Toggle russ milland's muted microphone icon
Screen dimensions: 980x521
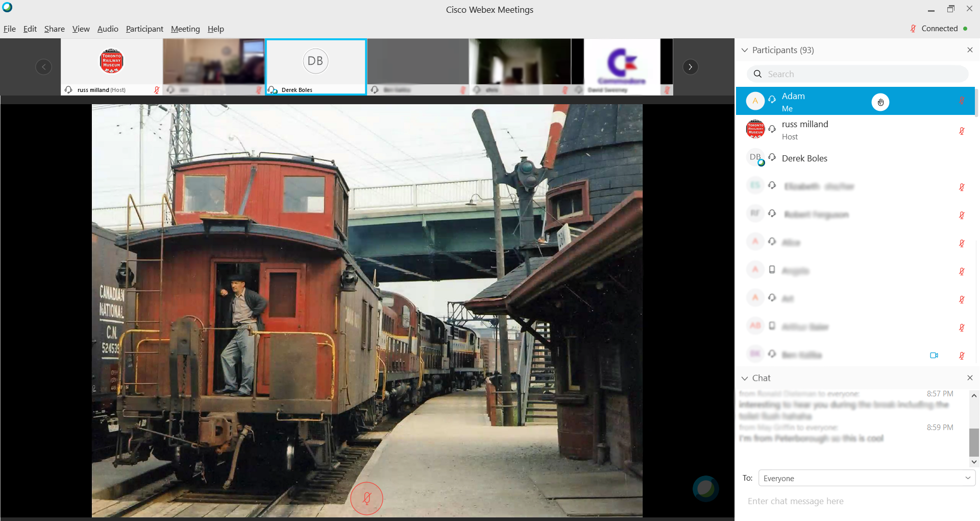pyautogui.click(x=961, y=131)
